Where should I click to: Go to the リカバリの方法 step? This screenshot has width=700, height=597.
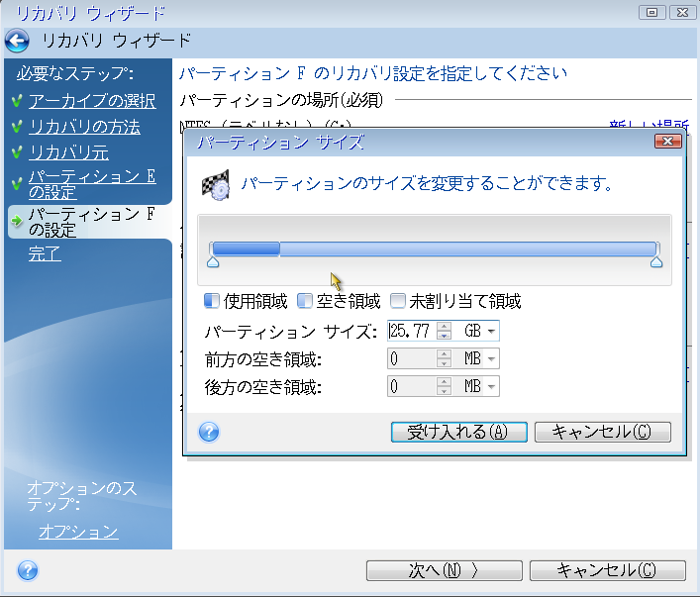pos(84,127)
